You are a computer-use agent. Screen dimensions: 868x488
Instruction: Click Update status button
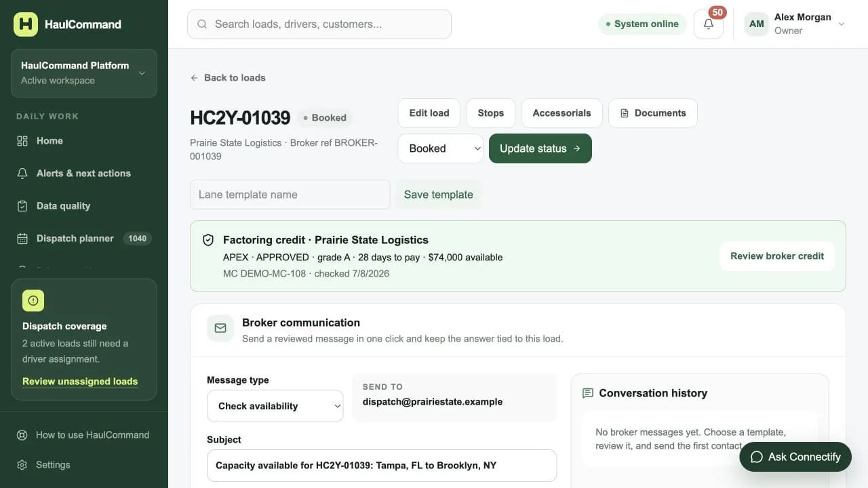click(x=540, y=148)
